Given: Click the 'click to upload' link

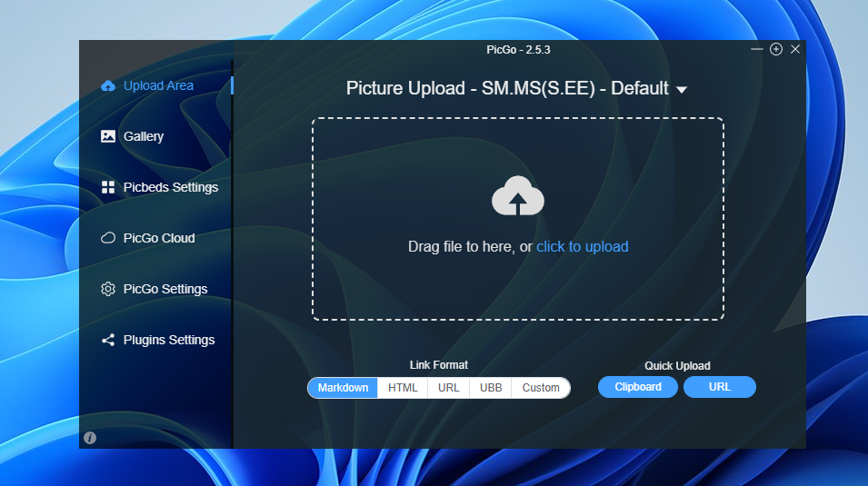Looking at the screenshot, I should [x=583, y=246].
